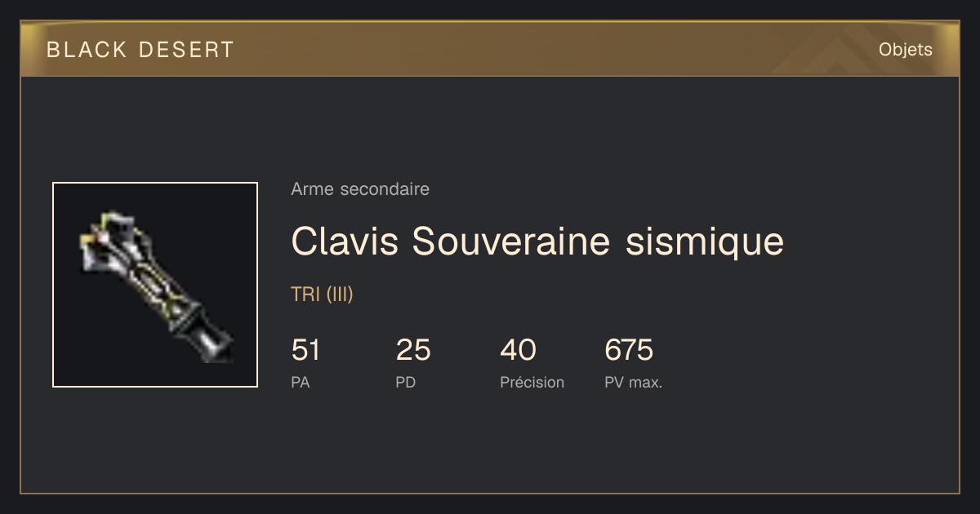The height and width of the screenshot is (514, 980).
Task: Click the Précision stat label
Action: pos(532,383)
